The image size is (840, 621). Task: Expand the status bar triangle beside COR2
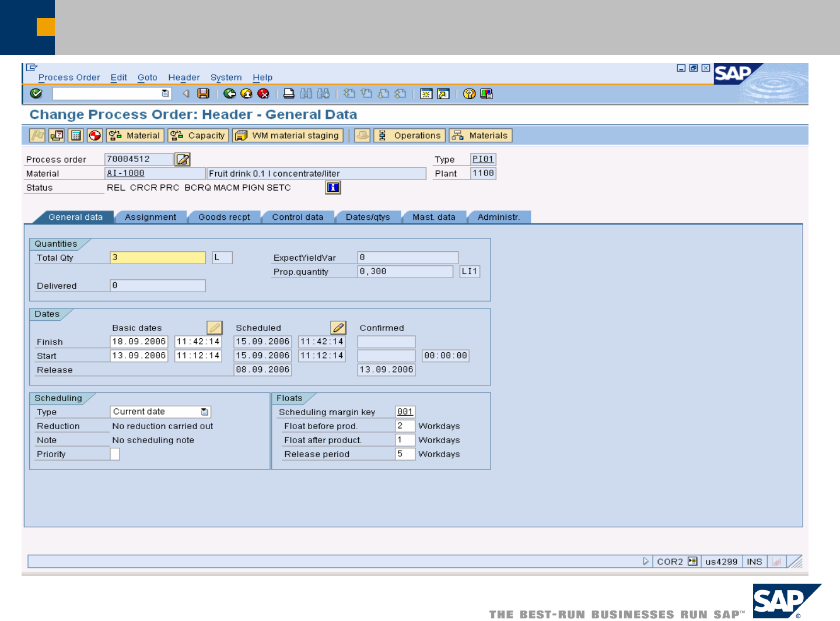[x=645, y=562]
